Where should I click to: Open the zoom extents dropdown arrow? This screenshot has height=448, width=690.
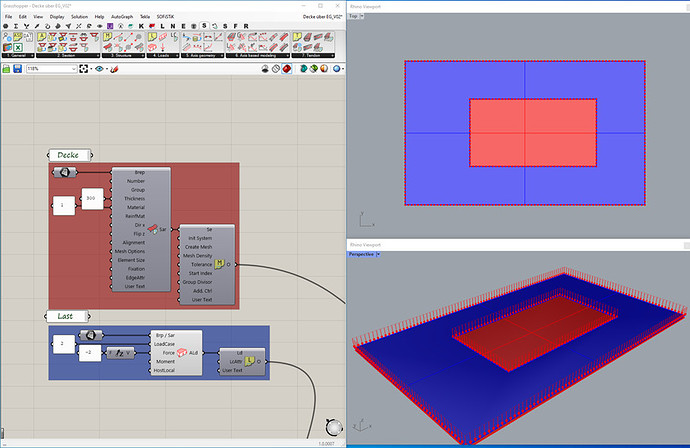tap(91, 69)
